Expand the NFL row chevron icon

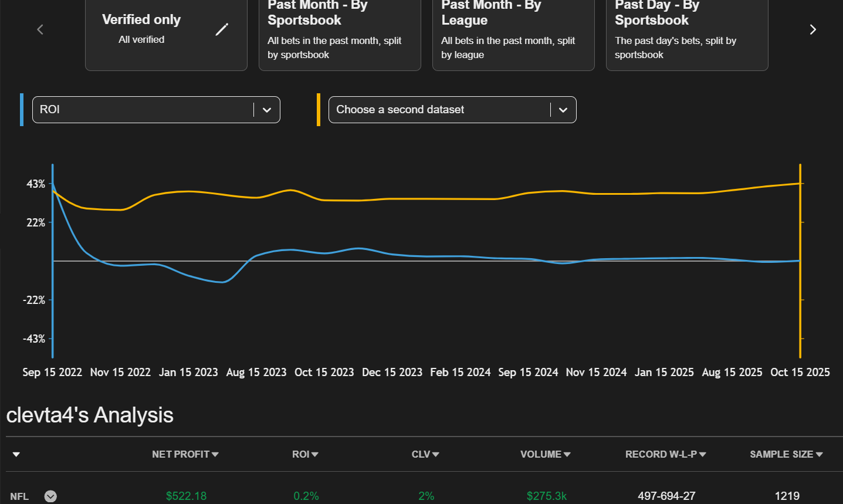pyautogui.click(x=51, y=496)
